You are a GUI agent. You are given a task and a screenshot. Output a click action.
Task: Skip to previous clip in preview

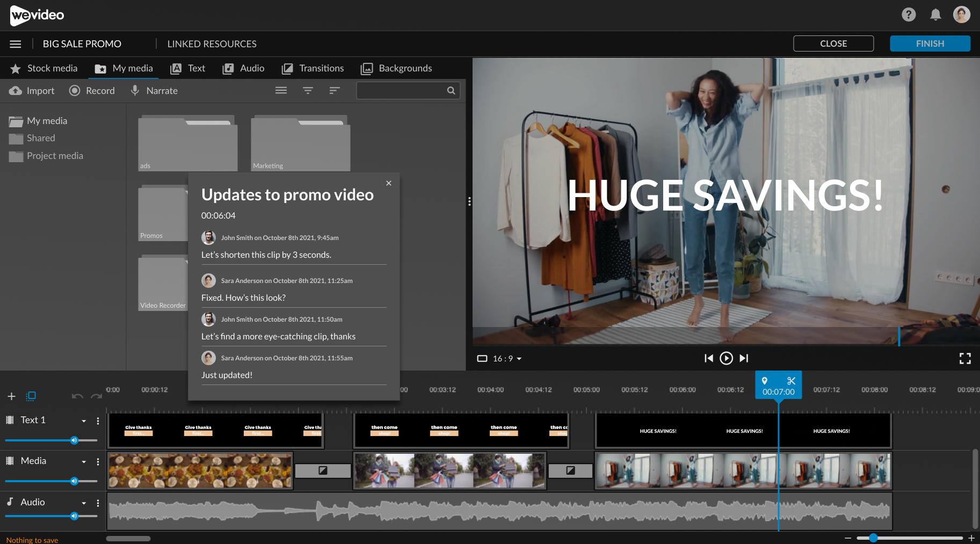pos(708,358)
